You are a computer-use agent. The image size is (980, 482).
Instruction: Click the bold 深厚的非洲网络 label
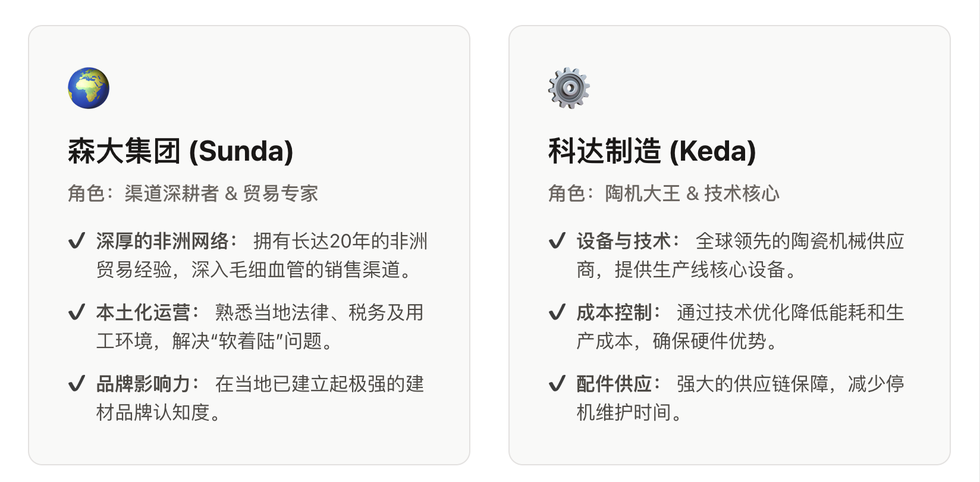(162, 241)
